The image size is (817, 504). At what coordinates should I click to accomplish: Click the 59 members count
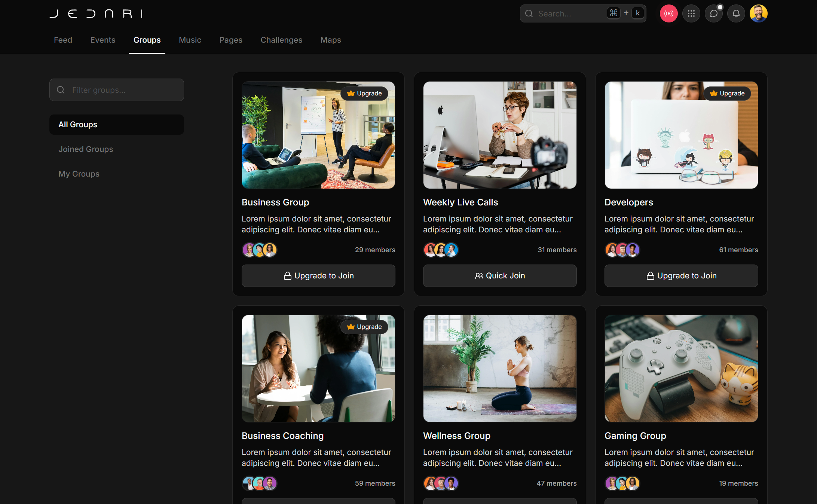click(x=375, y=483)
